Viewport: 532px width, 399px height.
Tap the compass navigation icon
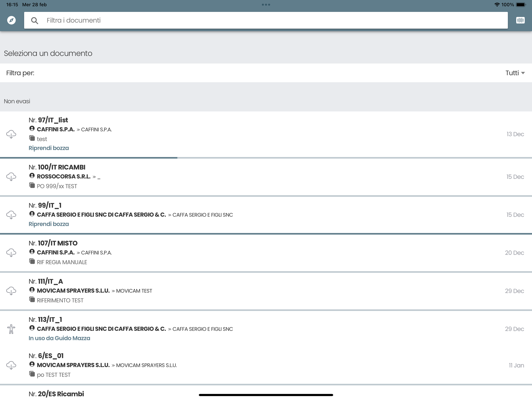[x=11, y=20]
